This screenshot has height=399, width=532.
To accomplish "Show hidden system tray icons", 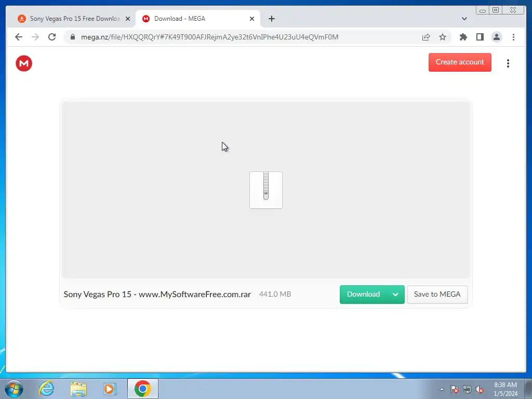I will coord(442,389).
